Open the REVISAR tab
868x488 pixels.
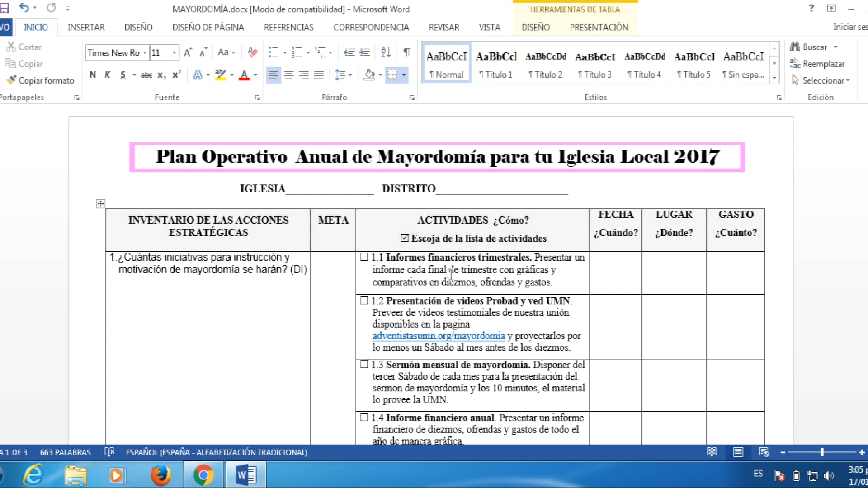[444, 27]
